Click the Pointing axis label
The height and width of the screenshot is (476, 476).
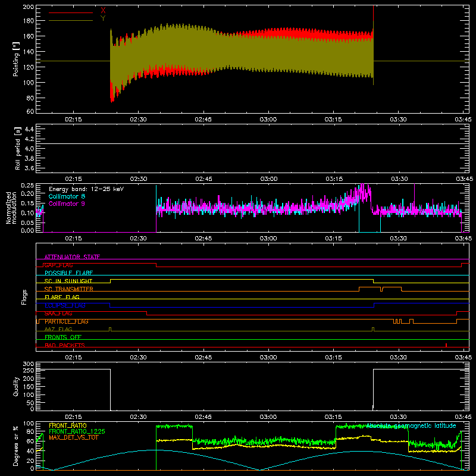(x=16, y=59)
